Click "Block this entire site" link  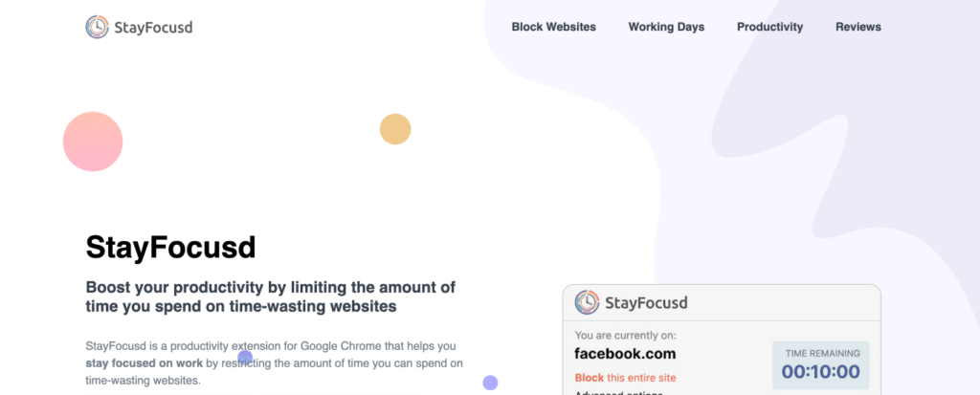click(625, 378)
